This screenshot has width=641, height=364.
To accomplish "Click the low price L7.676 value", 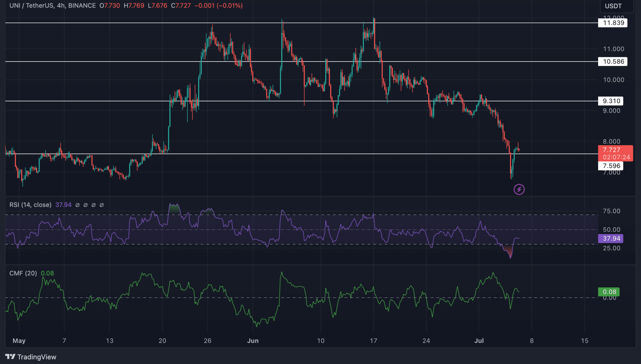I will coord(157,6).
